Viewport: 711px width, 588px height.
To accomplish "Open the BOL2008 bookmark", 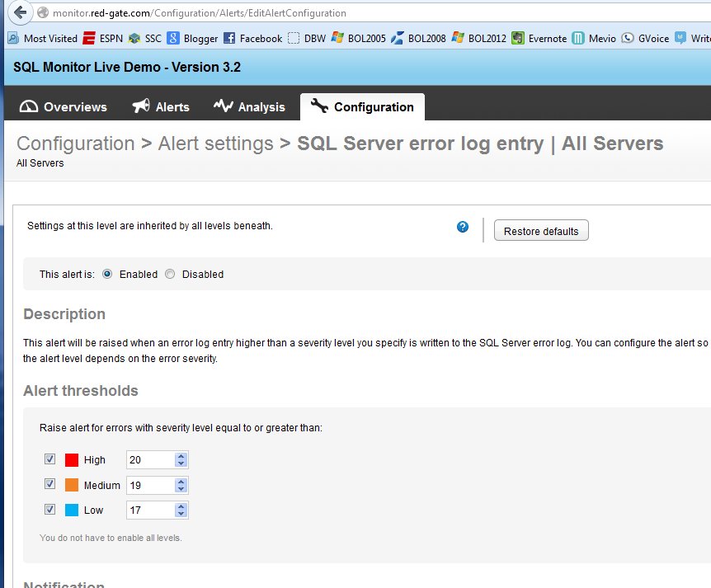I will point(418,39).
